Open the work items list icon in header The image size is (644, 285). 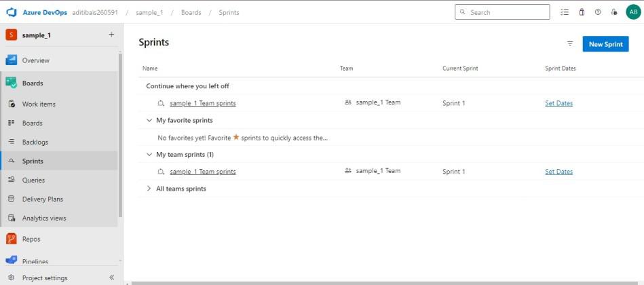[x=565, y=12]
